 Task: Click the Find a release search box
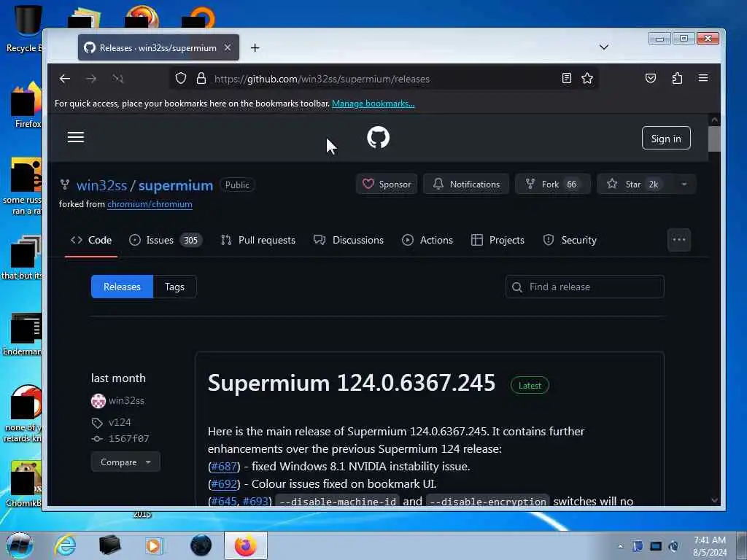(584, 287)
